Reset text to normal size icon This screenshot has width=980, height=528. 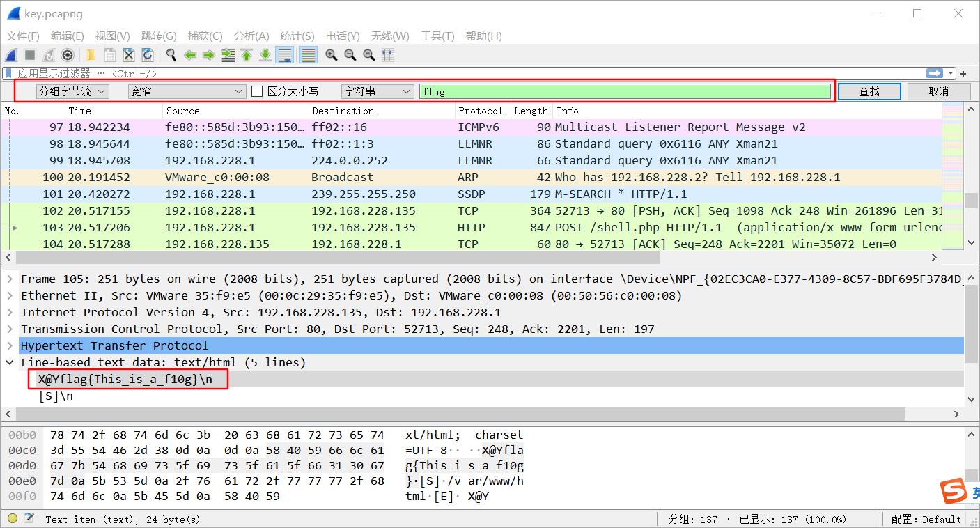369,55
